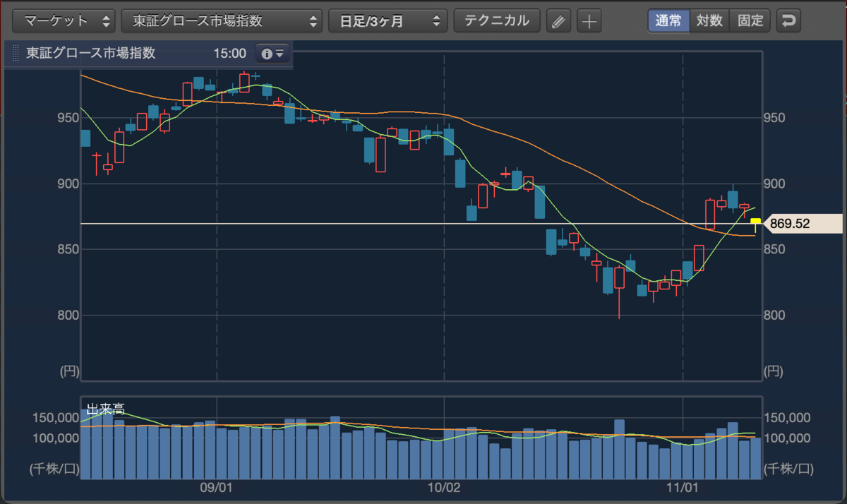Viewport: 847px width, 504px height.
Task: Open the 東証グロース市場指数 symbol dropdown
Action: tap(222, 20)
